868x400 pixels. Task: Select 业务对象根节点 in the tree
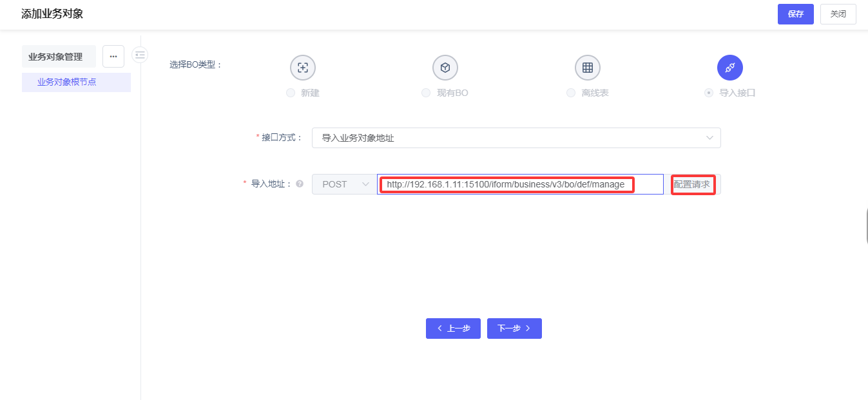[x=67, y=82]
